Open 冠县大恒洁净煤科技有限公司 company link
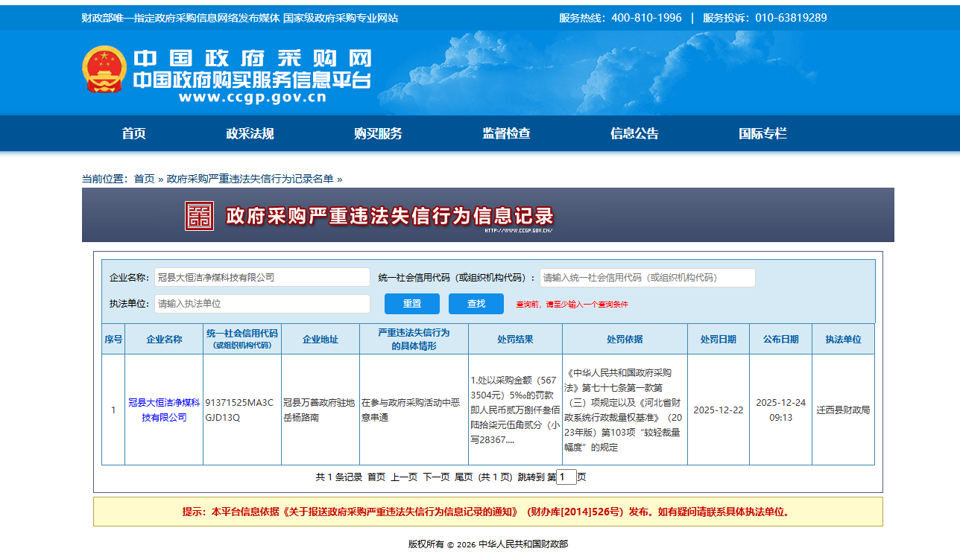Image resolution: width=960 pixels, height=560 pixels. point(164,410)
